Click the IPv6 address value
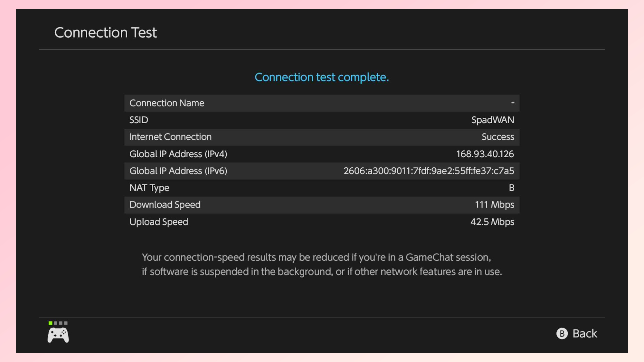The image size is (644, 362). [429, 171]
